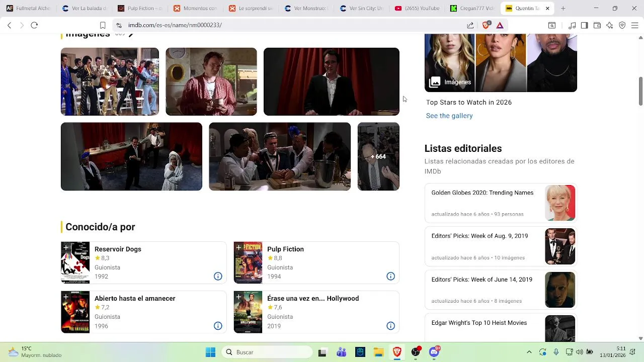The height and width of the screenshot is (362, 644).
Task: Open Golden Globes 2020: Trending Names list
Action: coord(501,203)
